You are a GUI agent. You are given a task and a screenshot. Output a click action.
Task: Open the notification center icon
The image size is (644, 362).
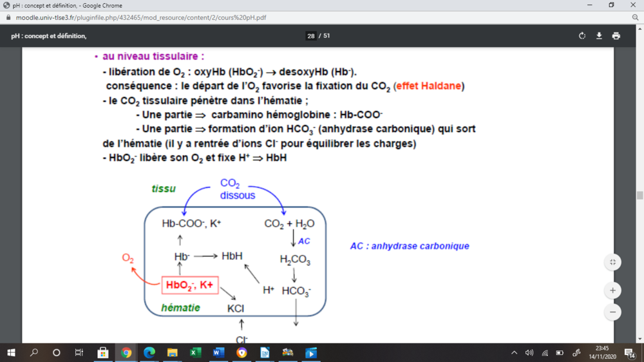pos(629,352)
